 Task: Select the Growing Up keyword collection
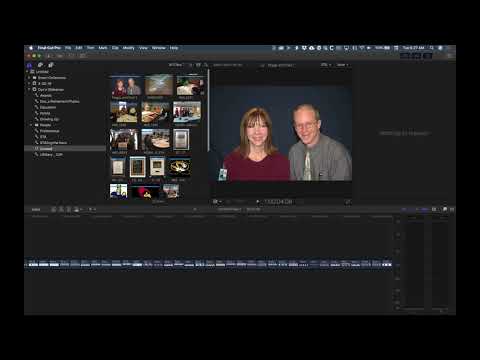pos(49,119)
